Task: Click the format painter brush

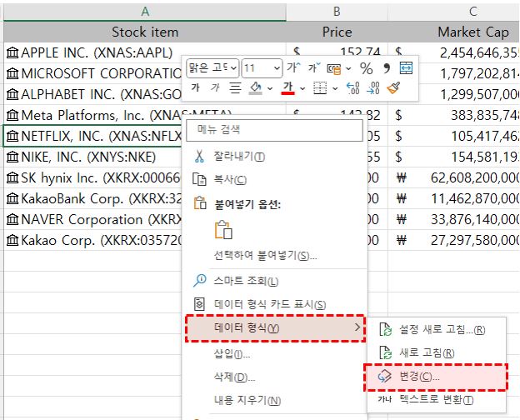Action: 393,88
